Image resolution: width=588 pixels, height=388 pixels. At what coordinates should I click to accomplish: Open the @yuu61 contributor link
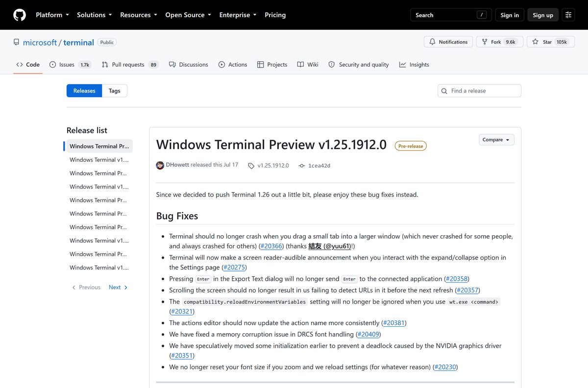(329, 246)
